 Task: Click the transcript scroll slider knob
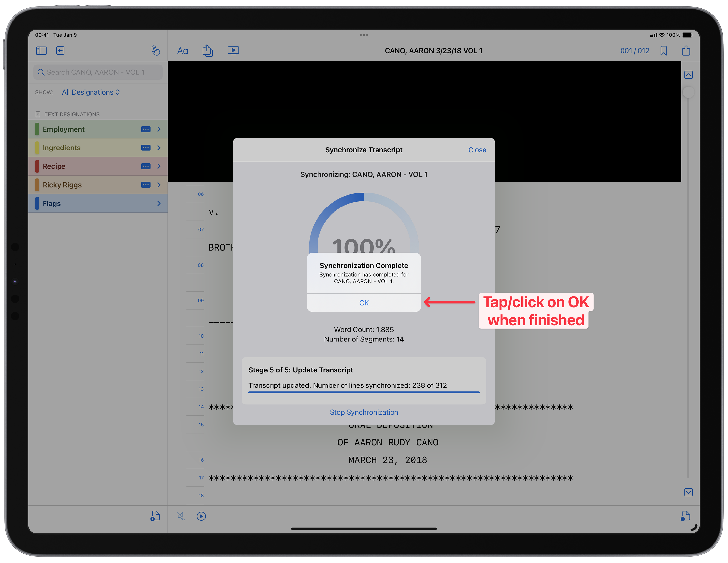coord(688,92)
